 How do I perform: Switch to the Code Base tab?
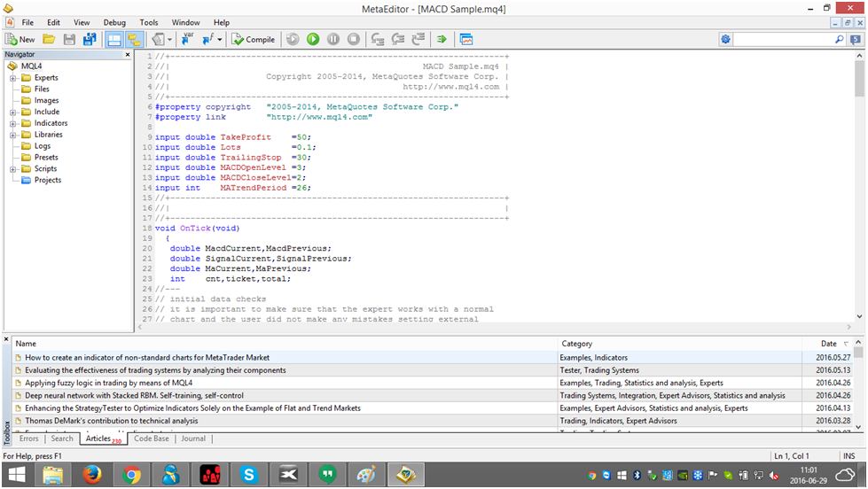pos(150,439)
